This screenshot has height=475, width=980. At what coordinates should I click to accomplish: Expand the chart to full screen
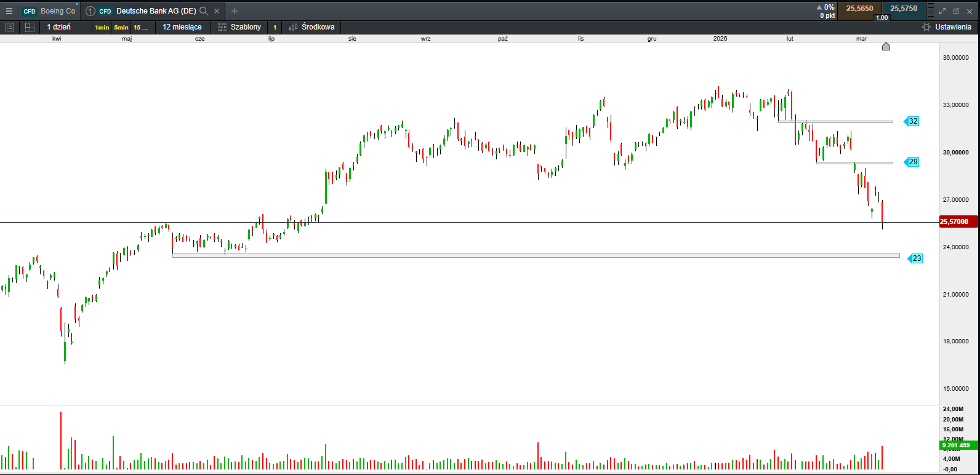pos(942,11)
